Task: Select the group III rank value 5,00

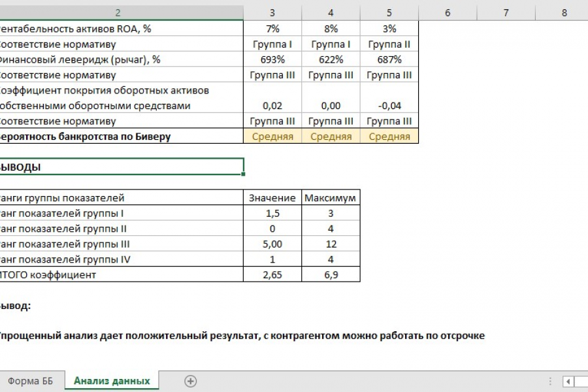Action: click(x=272, y=244)
